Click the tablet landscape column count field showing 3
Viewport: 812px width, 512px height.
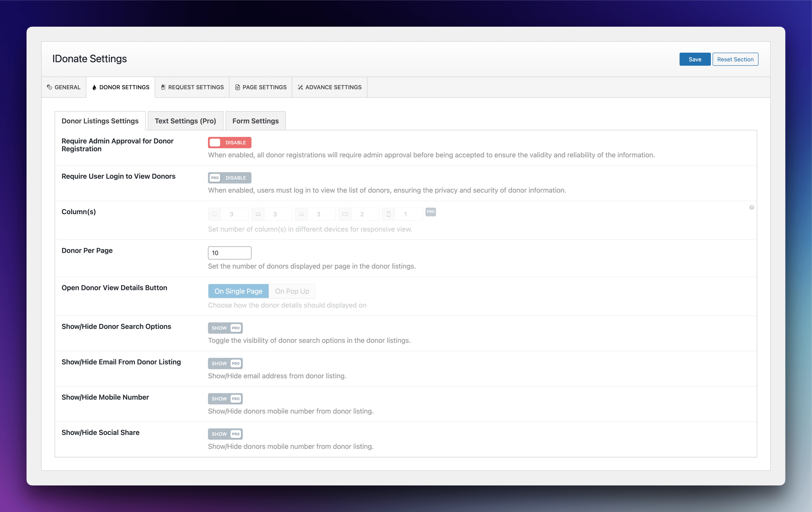pos(322,214)
